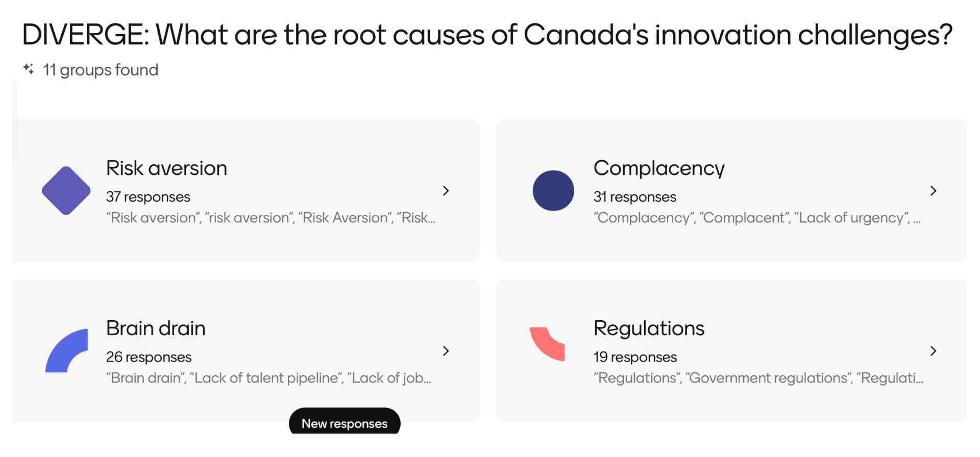Screen dimensions: 980x457
Task: Click the 31 responses count
Action: pos(635,197)
